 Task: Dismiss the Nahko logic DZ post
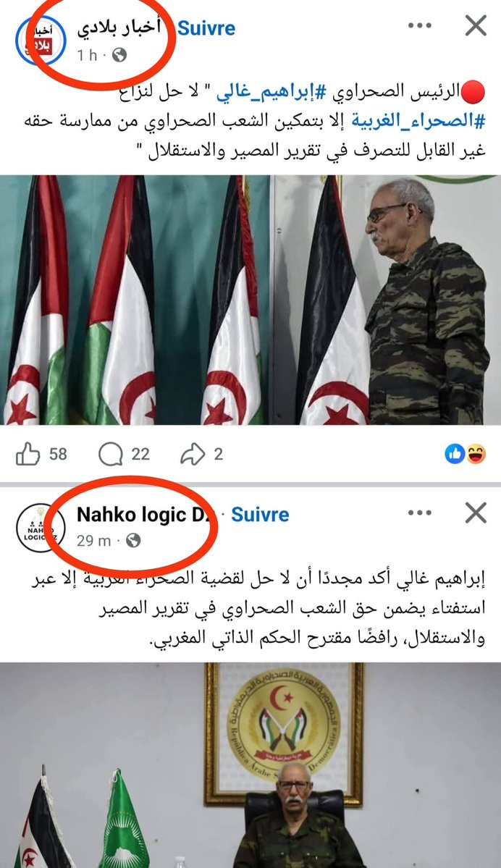(x=476, y=513)
